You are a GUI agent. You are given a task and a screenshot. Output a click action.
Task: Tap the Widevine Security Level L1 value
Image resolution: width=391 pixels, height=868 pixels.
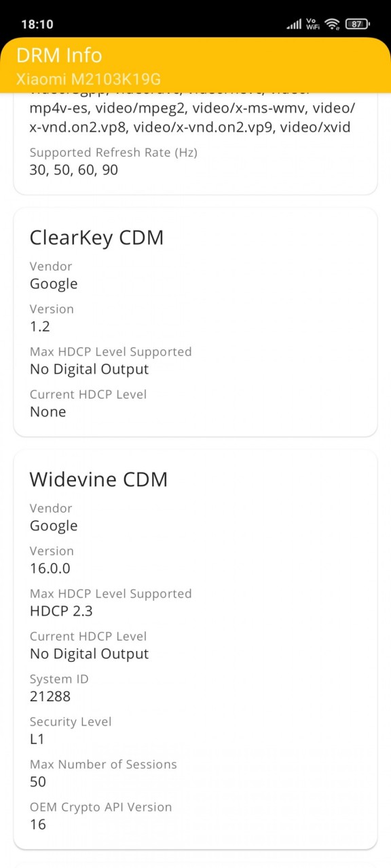[37, 739]
